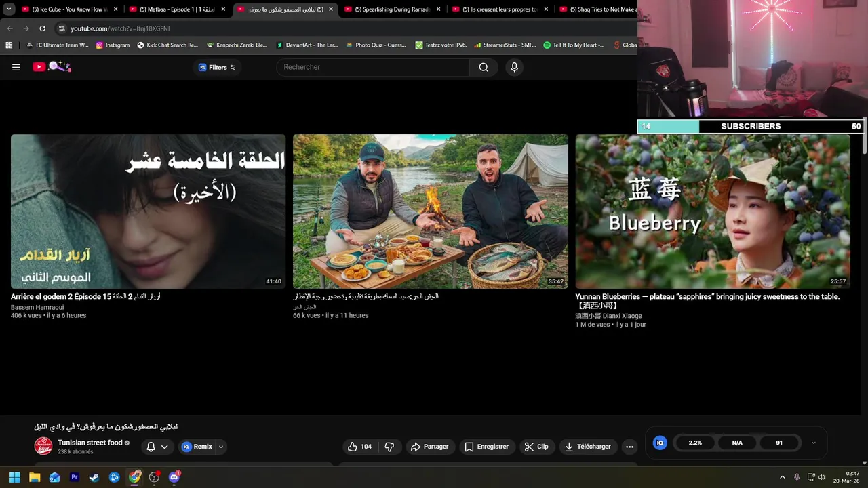Open Photo Quiz bookmark
The height and width of the screenshot is (488, 868).
point(376,45)
